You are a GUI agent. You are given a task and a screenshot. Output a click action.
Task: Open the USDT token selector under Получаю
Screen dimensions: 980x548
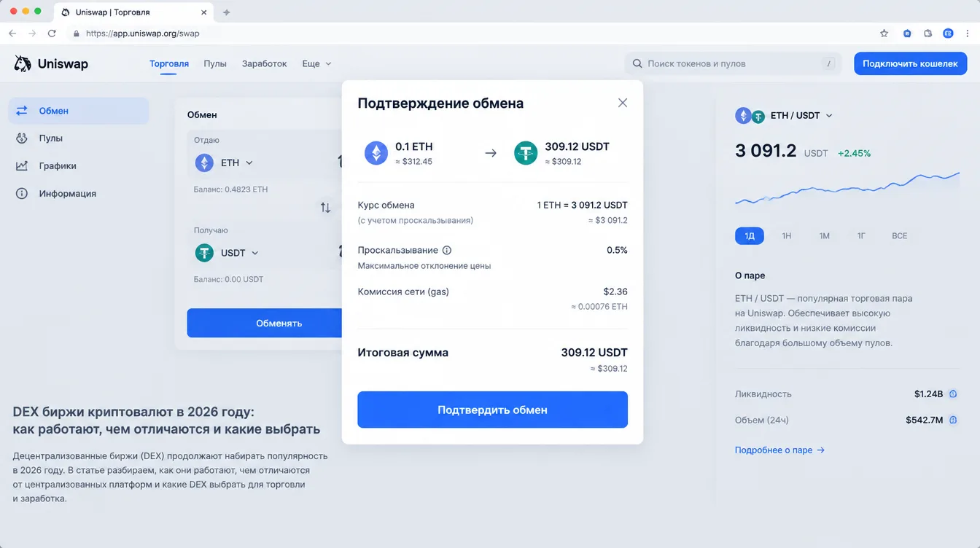(x=227, y=253)
